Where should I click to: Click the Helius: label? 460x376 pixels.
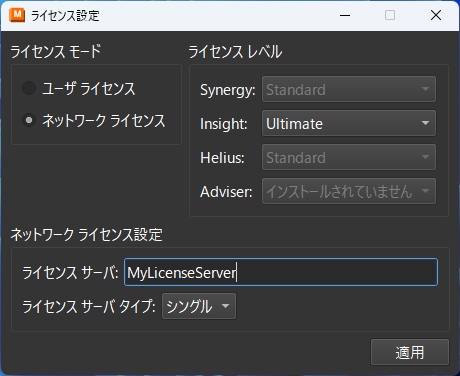[222, 158]
